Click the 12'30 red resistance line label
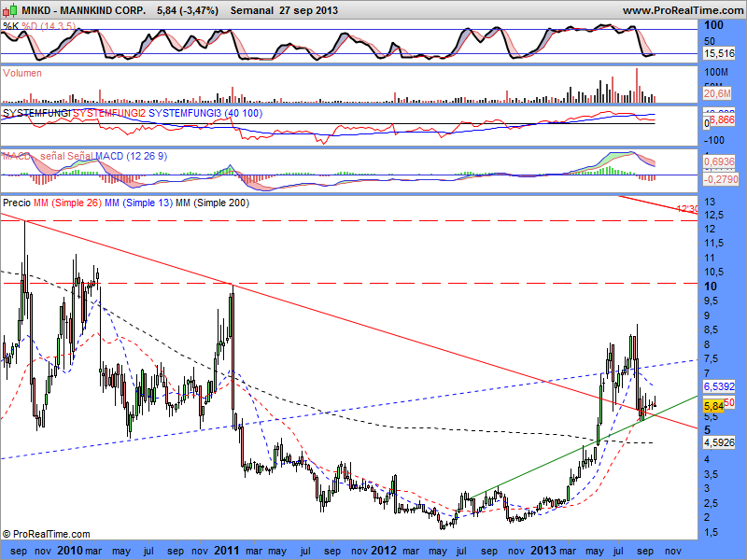Viewport: 747px width, 560px height. click(687, 208)
